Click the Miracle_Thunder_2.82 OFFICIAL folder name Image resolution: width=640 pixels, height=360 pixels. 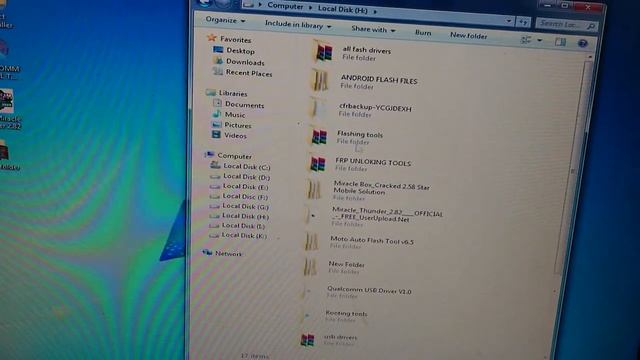[x=387, y=215]
